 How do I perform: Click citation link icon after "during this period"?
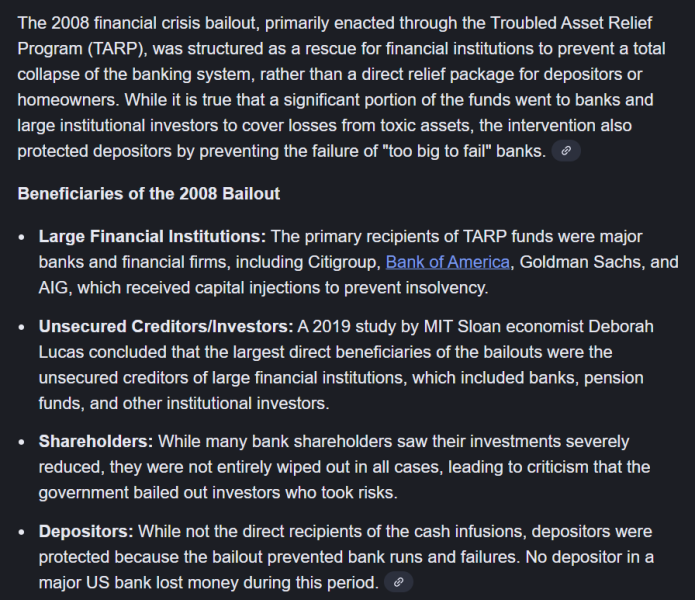[x=398, y=582]
